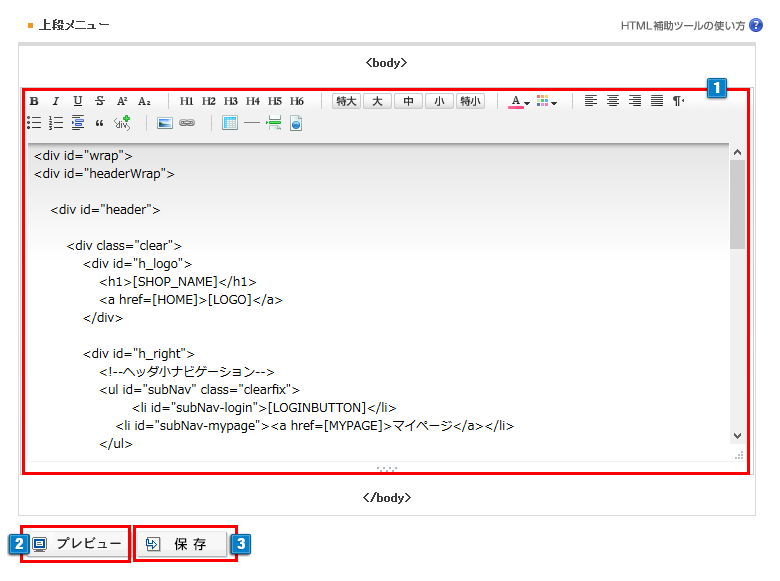Insert H6 heading tag
The height and width of the screenshot is (581, 780).
297,101
